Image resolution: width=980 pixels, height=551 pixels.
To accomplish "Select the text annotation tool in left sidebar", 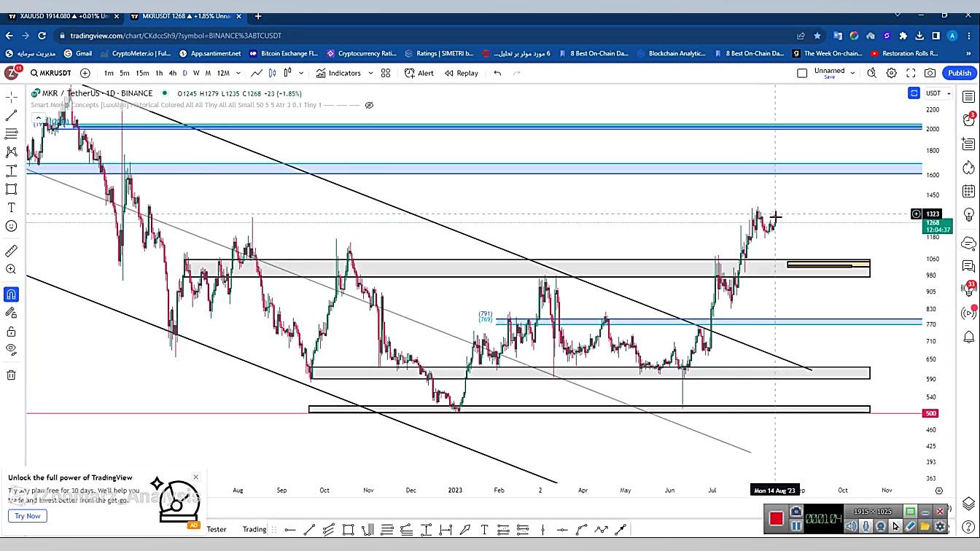I will click(x=12, y=208).
